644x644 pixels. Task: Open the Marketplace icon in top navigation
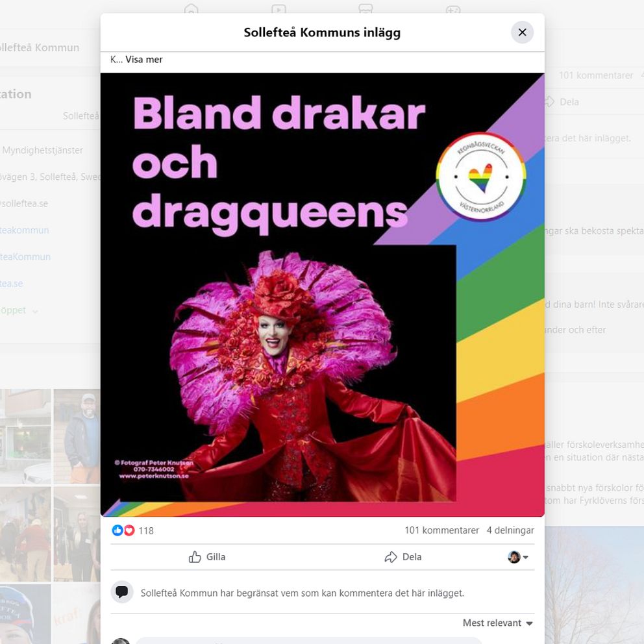(365, 9)
